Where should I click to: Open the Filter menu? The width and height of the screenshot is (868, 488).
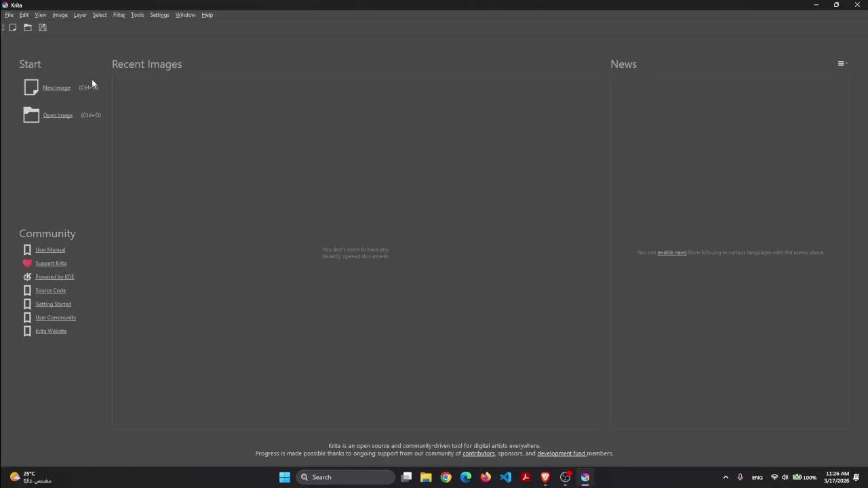pos(119,15)
